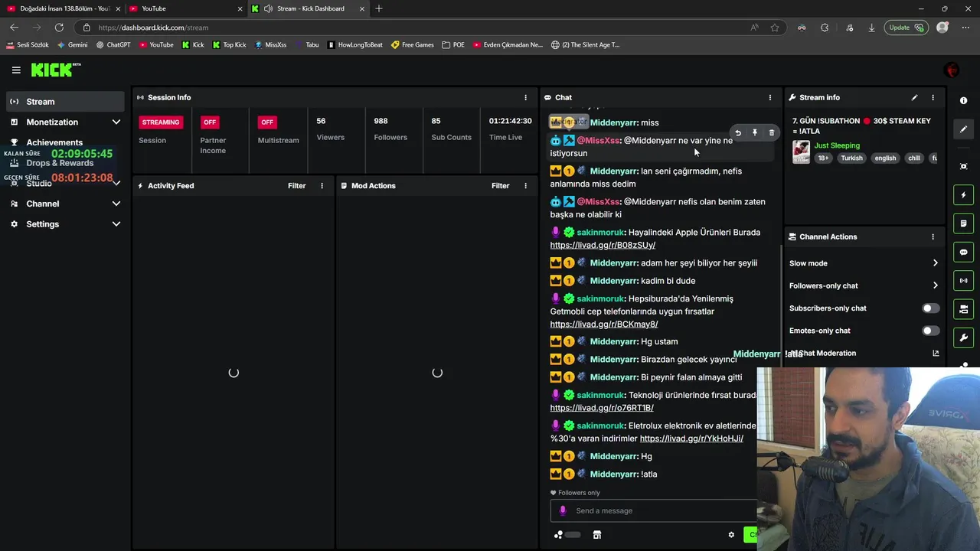Open Channel Actions three-dot menu
This screenshot has width=980, height=551.
[933, 236]
